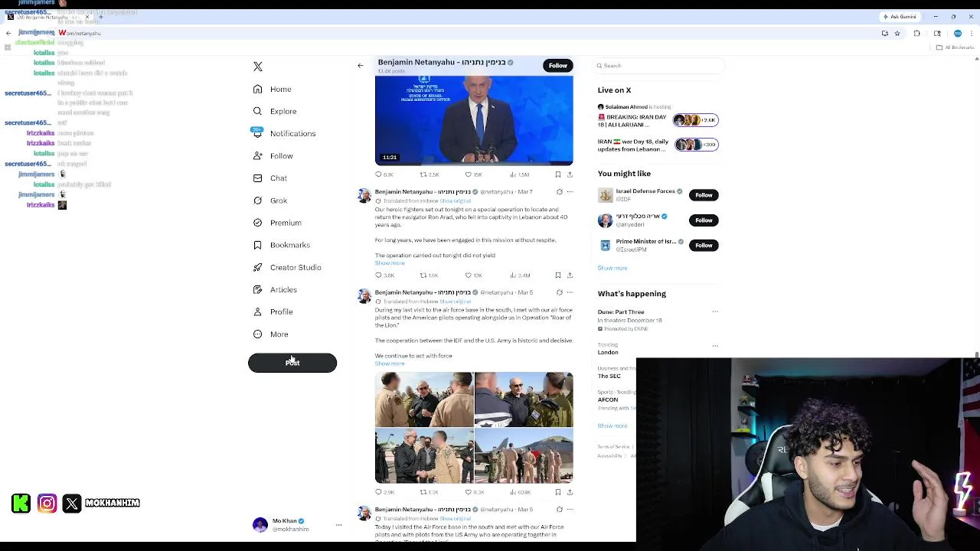Click the Post compose button
The image size is (980, 551).
292,363
